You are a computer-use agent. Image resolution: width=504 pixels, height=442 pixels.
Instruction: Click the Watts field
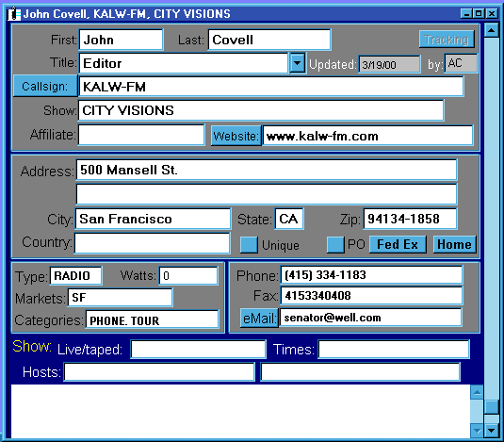click(x=188, y=276)
